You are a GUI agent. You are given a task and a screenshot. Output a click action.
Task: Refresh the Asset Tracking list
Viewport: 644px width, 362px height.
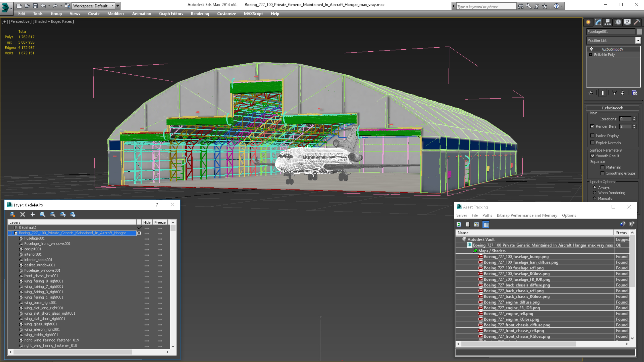459,224
